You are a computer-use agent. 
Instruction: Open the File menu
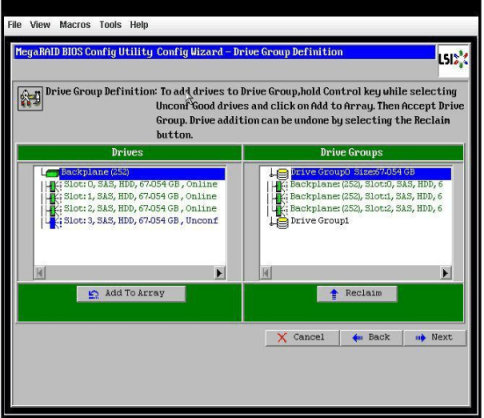click(x=14, y=25)
